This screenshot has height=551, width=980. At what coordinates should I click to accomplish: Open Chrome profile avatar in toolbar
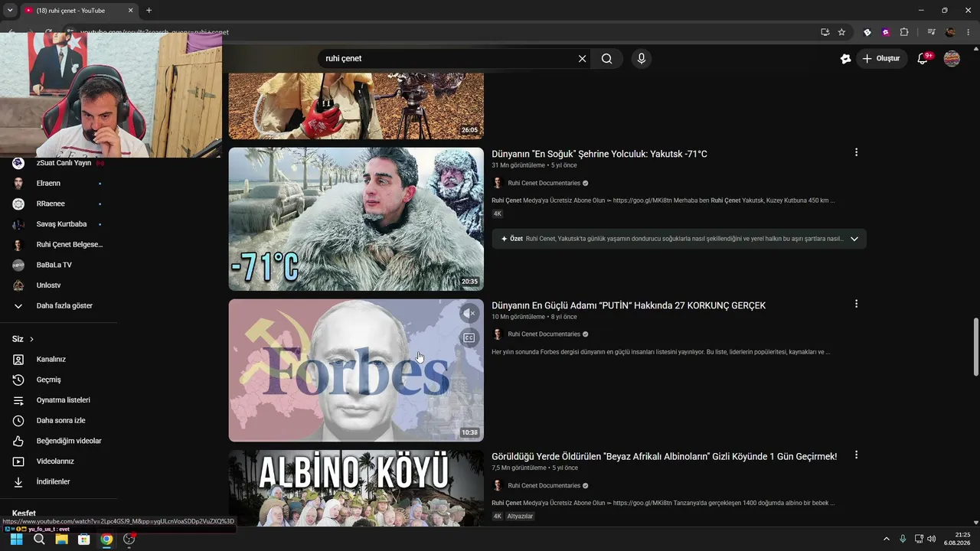950,32
